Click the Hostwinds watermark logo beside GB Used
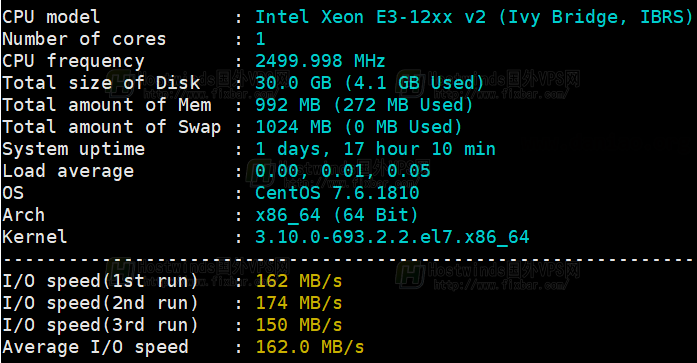697x363 pixels. 410,84
